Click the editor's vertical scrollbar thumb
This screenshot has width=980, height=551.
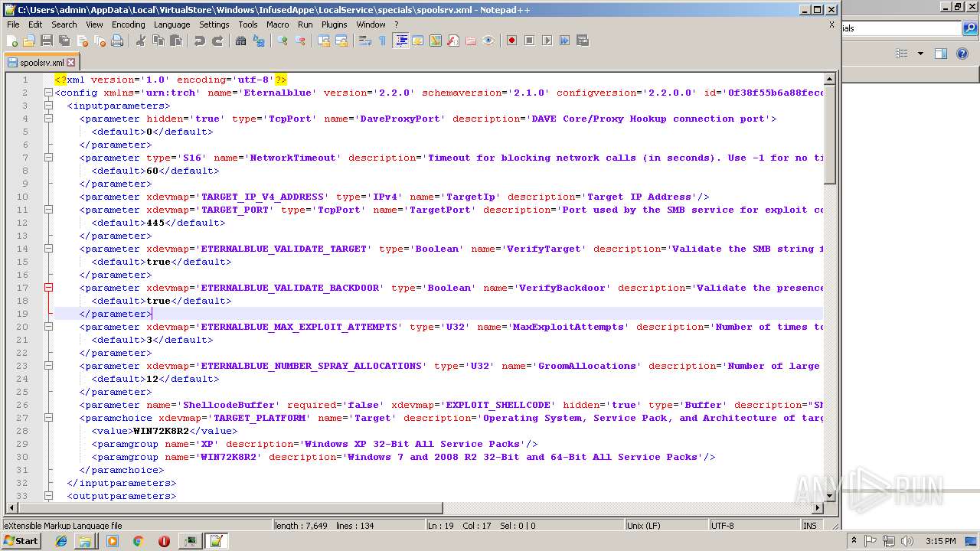829,134
